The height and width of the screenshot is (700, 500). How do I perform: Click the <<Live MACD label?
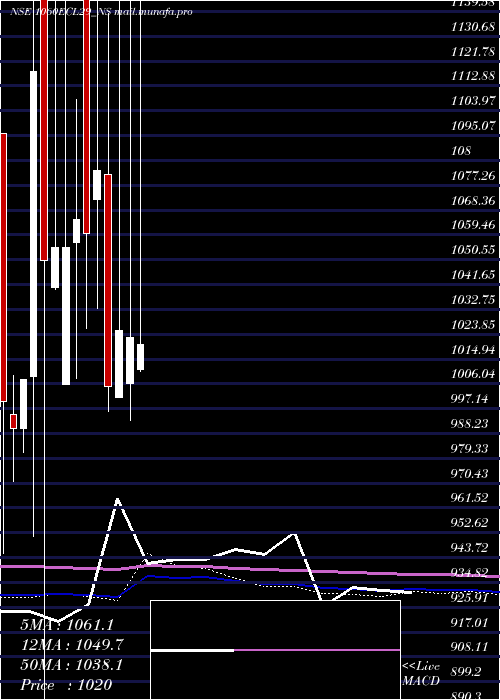coord(421,674)
